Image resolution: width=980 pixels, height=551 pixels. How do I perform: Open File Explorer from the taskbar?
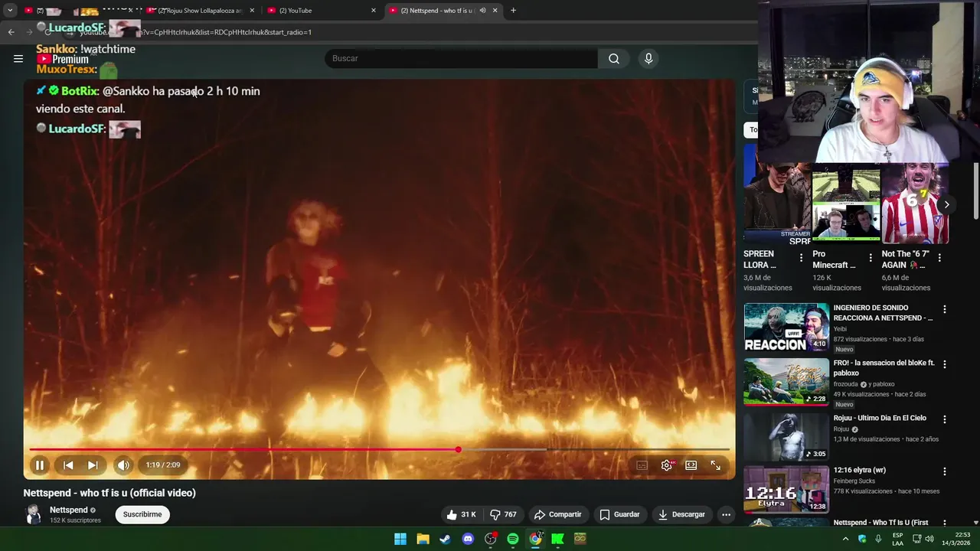[423, 539]
